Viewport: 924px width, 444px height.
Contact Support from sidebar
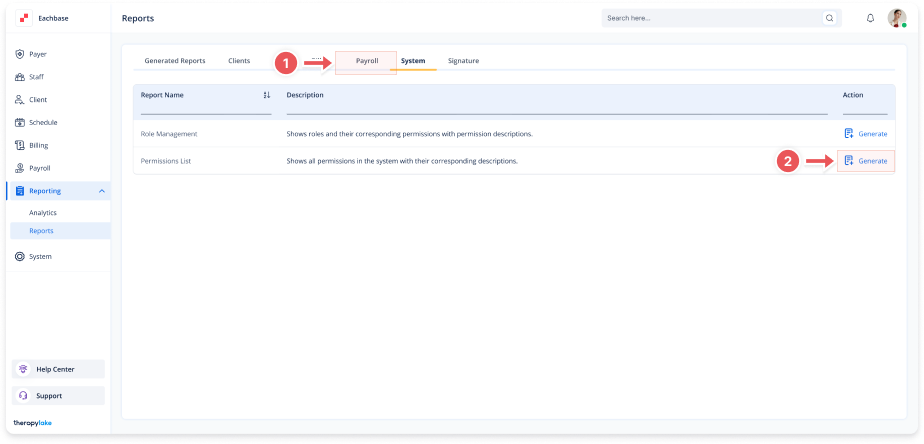pos(58,396)
